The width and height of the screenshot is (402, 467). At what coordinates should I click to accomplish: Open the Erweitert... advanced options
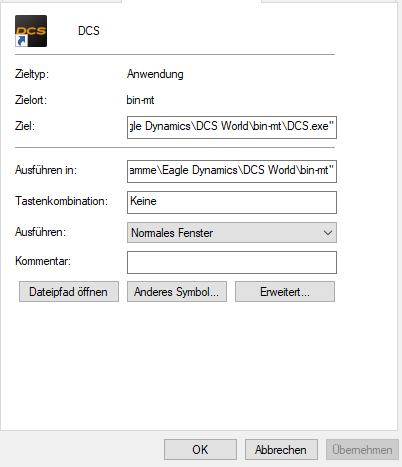pos(285,292)
